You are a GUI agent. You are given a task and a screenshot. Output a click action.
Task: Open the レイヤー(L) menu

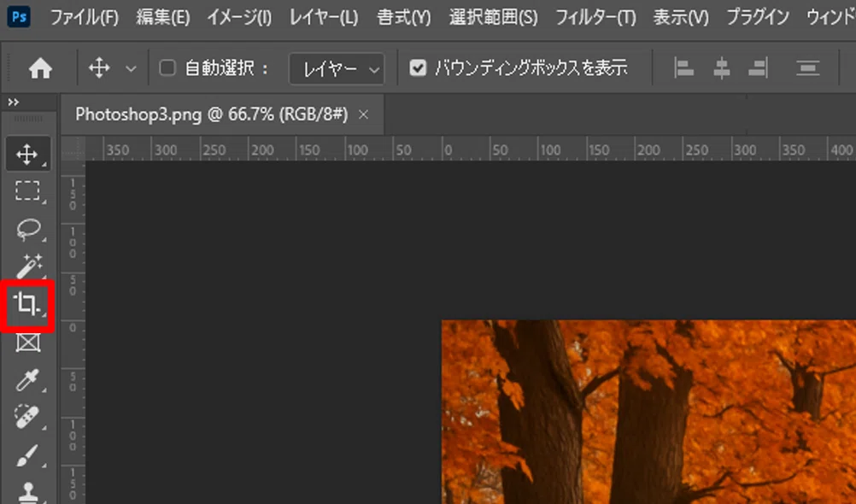pyautogui.click(x=323, y=17)
